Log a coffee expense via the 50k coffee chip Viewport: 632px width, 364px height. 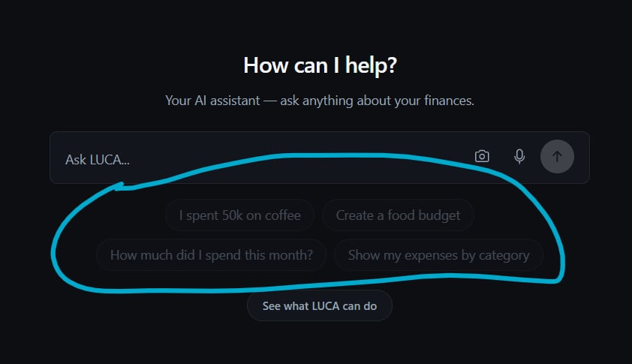coord(240,215)
